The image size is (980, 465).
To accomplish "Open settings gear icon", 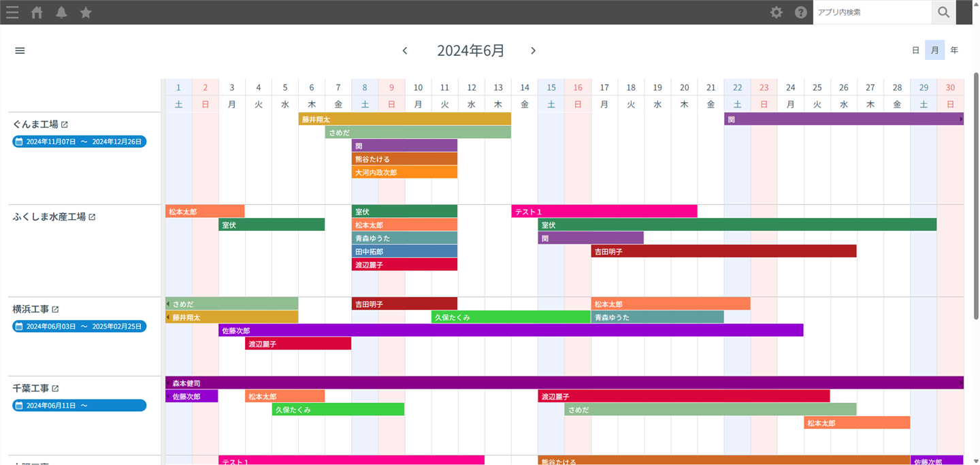I will coord(776,12).
